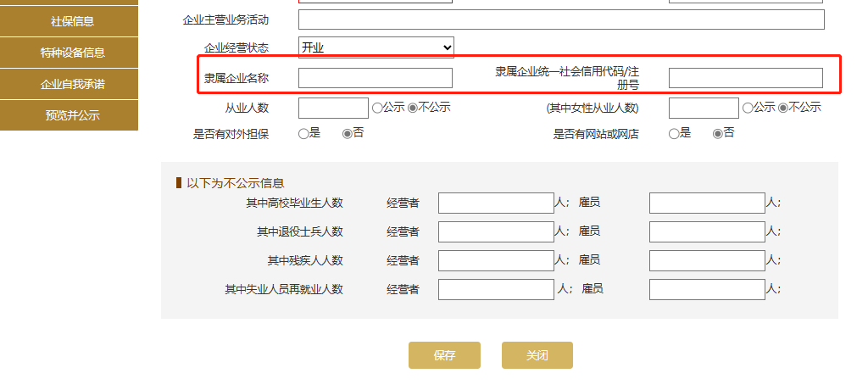Click the 从业人数 input field
Image resolution: width=868 pixels, height=390 pixels.
(x=333, y=108)
